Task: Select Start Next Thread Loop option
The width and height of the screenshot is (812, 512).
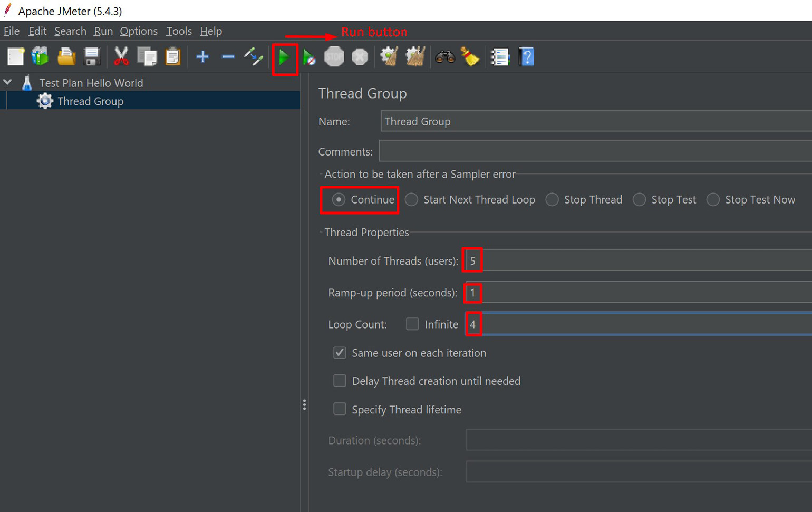Action: [411, 200]
